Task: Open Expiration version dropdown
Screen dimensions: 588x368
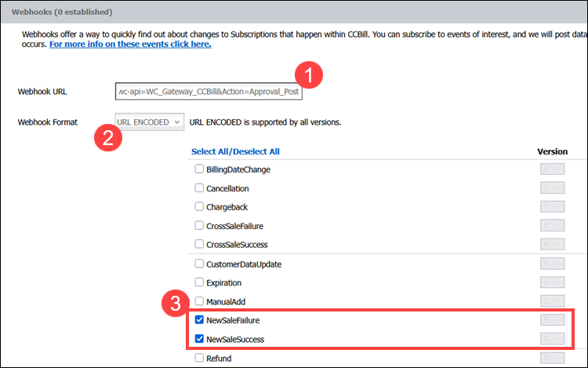Action: point(552,282)
